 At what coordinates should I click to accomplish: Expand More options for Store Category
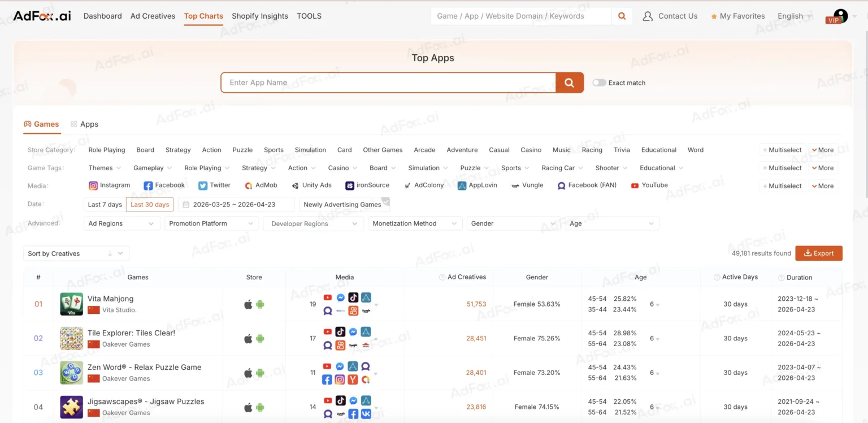coord(822,150)
